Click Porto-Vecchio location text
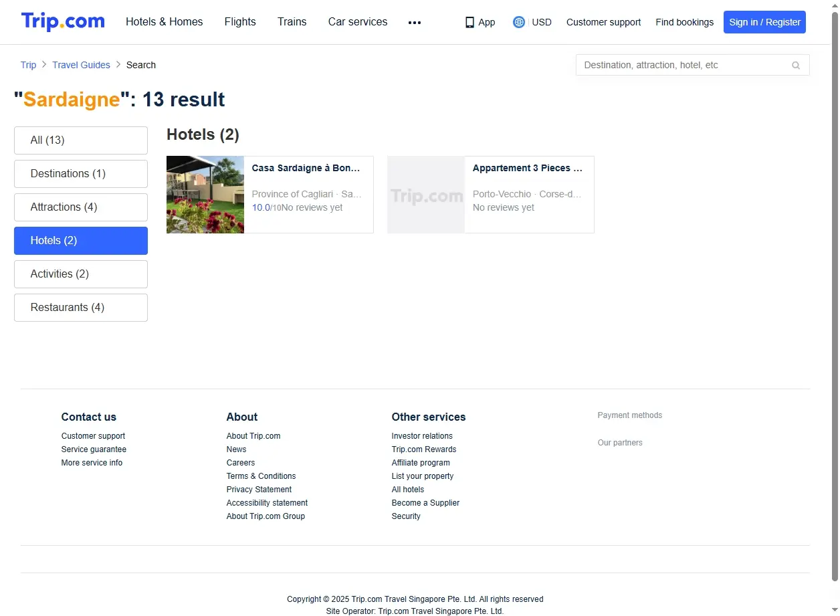Viewport: 840px width, 616px height. tap(502, 194)
